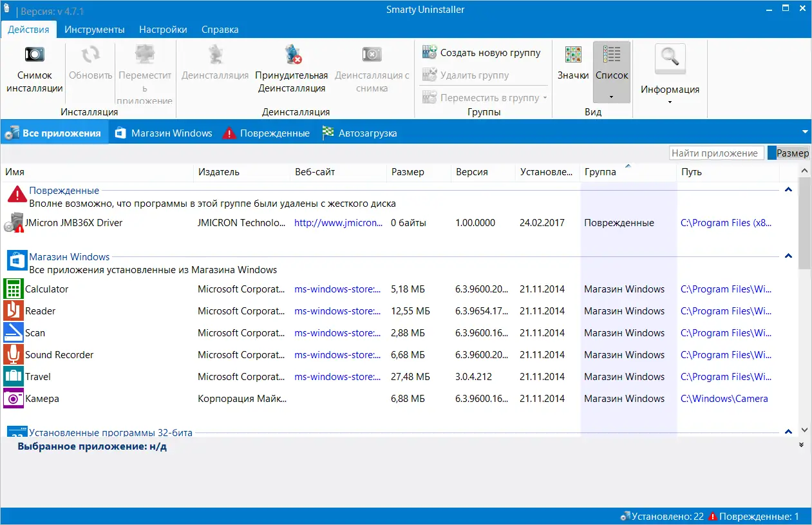The height and width of the screenshot is (525, 812).
Task: Open the Информация magnifier tool
Action: coord(670,59)
